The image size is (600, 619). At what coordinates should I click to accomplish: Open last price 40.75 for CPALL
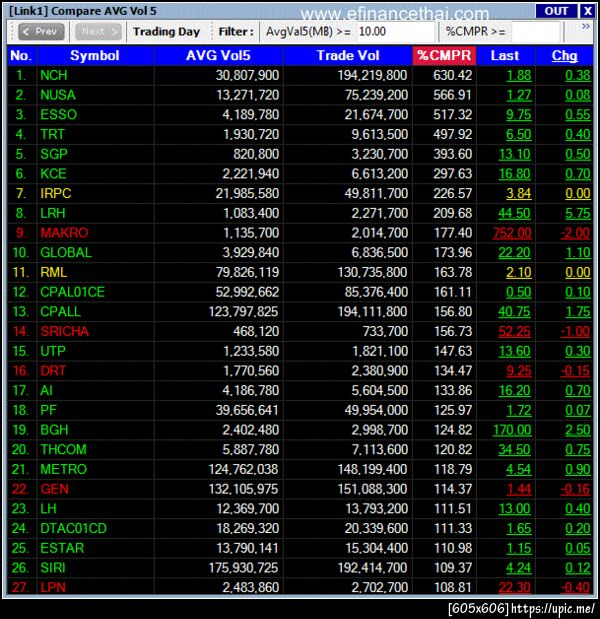click(514, 312)
